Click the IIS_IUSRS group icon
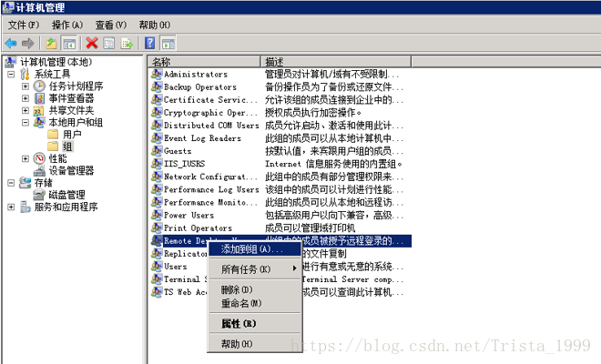 click(x=157, y=164)
